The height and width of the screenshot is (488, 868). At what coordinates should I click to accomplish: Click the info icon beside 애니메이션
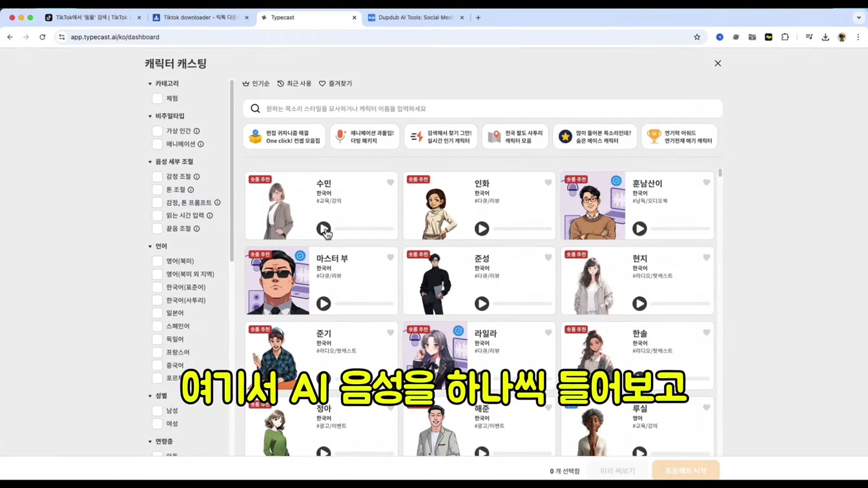click(x=201, y=144)
